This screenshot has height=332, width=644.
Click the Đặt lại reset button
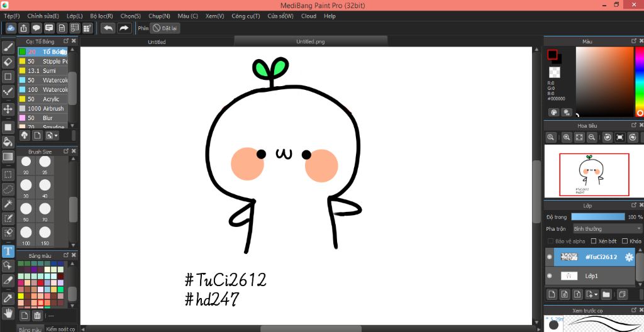click(x=165, y=28)
